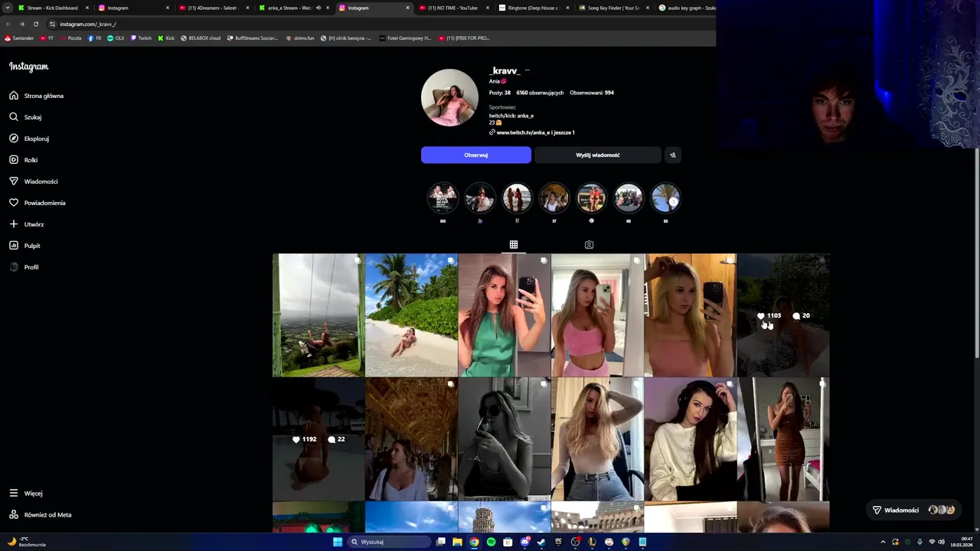980x551 pixels.
Task: Open black-and-white sunglasses post
Action: pos(505,439)
